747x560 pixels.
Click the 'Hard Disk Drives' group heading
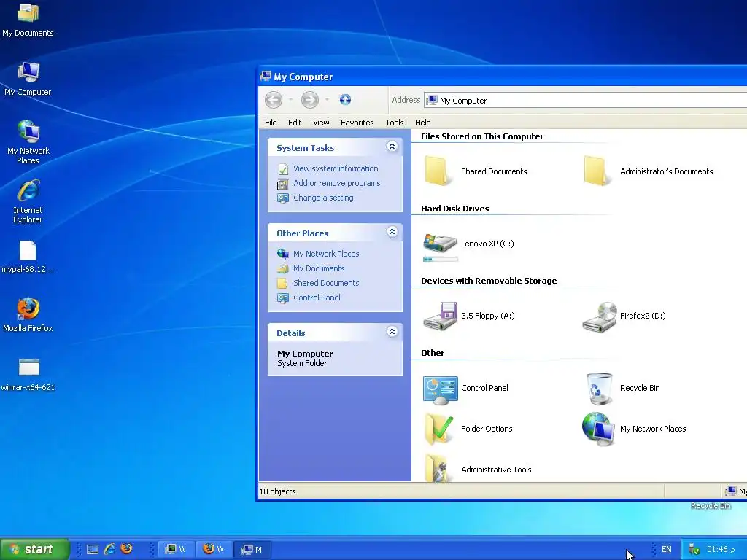(454, 209)
